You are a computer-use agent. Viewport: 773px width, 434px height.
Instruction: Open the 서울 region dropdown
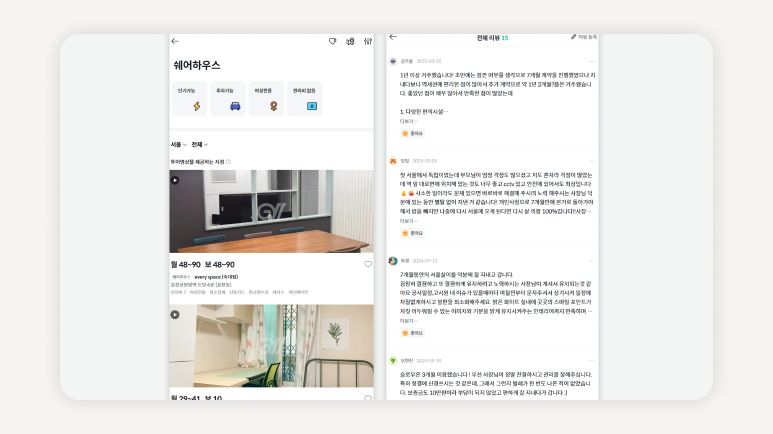[178, 145]
